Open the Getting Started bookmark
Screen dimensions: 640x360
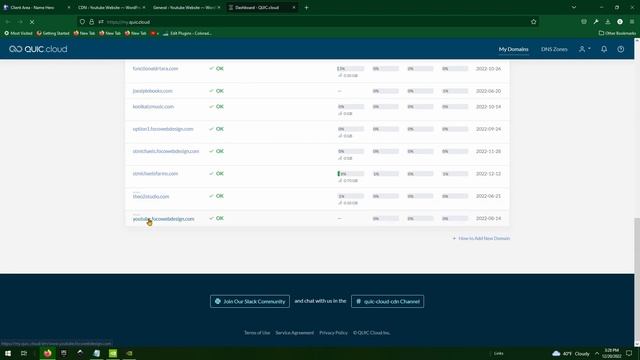click(x=53, y=33)
